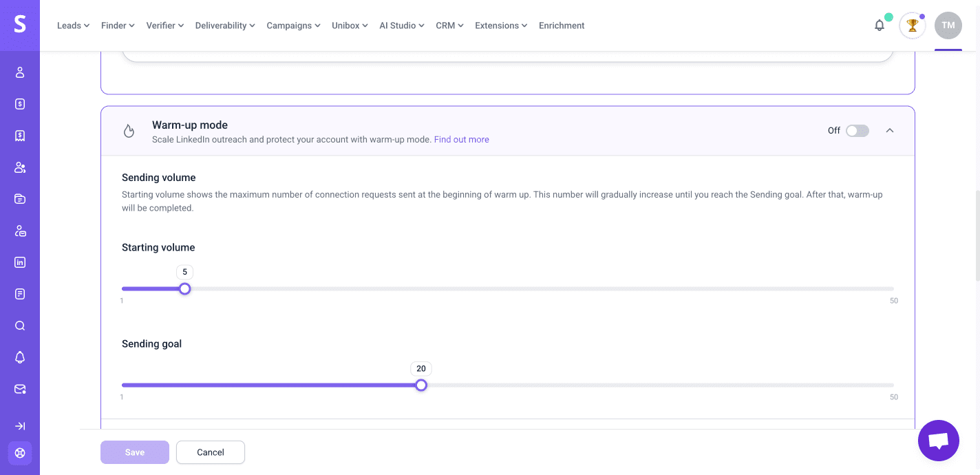Open the bell icon in left sidebar
The image size is (980, 475).
pos(20,357)
